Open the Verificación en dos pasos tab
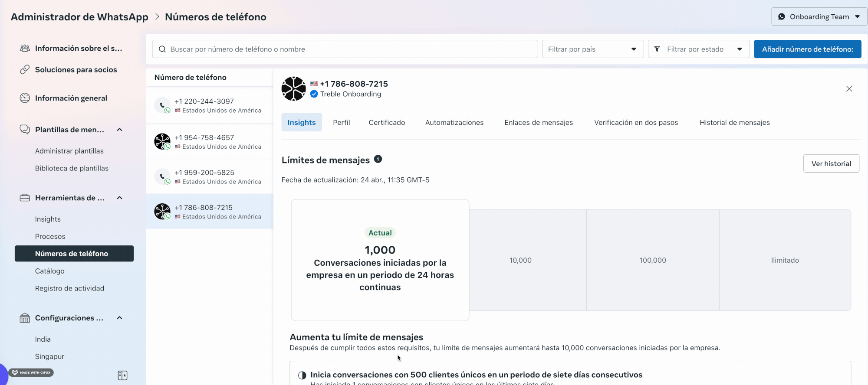The width and height of the screenshot is (868, 385). coord(636,123)
